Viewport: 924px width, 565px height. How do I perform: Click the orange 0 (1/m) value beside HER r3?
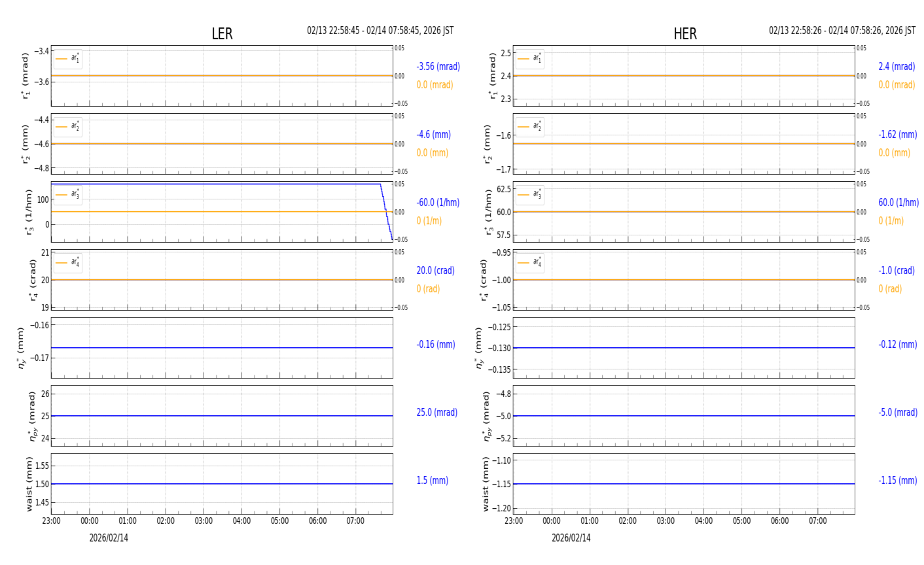point(891,221)
